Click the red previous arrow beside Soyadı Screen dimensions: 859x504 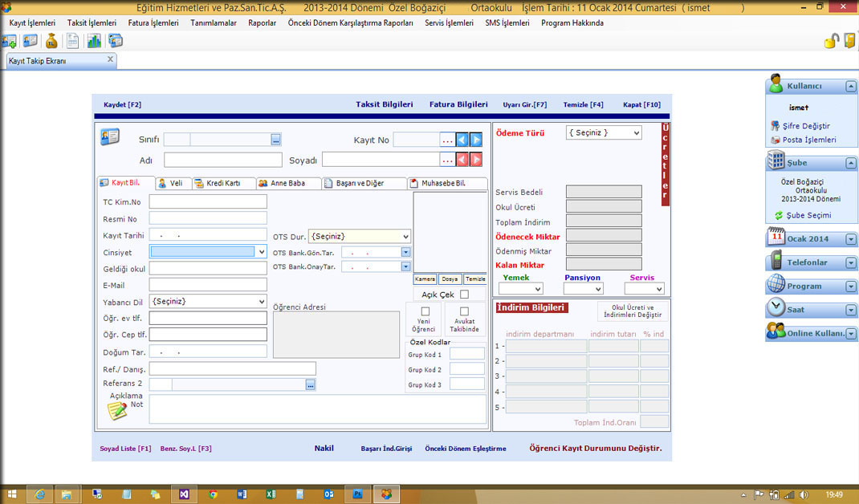(x=462, y=160)
